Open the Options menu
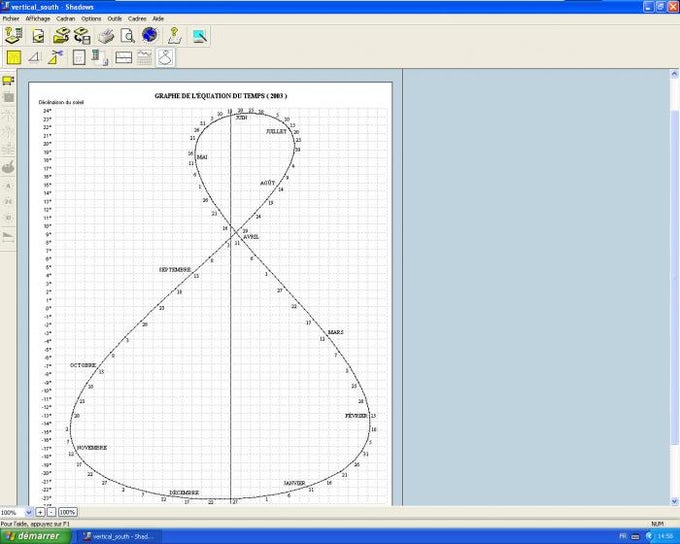 point(91,19)
